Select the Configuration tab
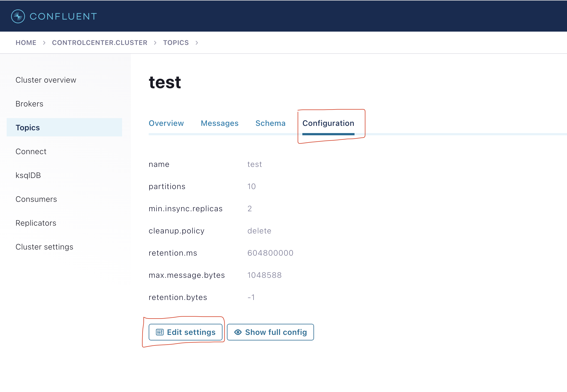 click(328, 123)
